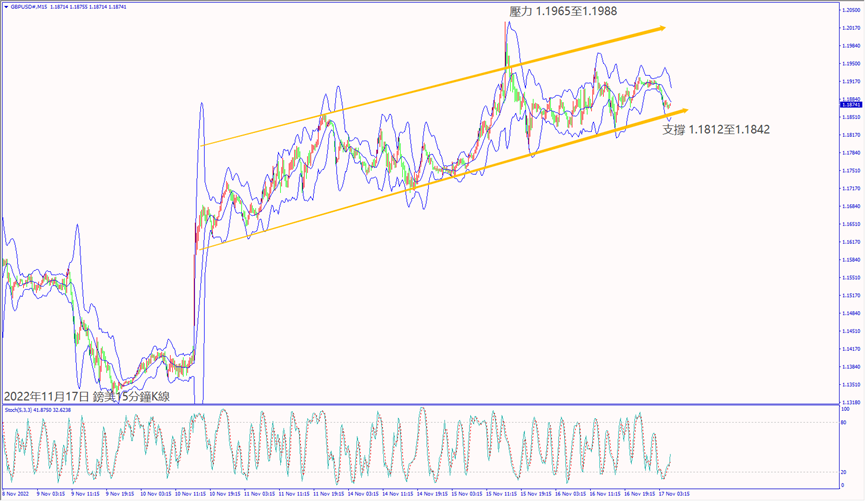Click the stochastic 100 level label

click(x=846, y=408)
